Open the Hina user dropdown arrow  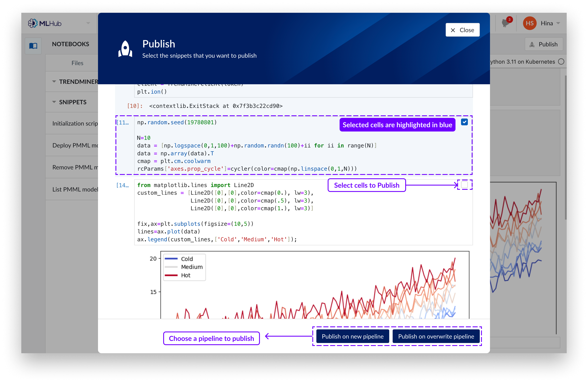[x=558, y=23]
